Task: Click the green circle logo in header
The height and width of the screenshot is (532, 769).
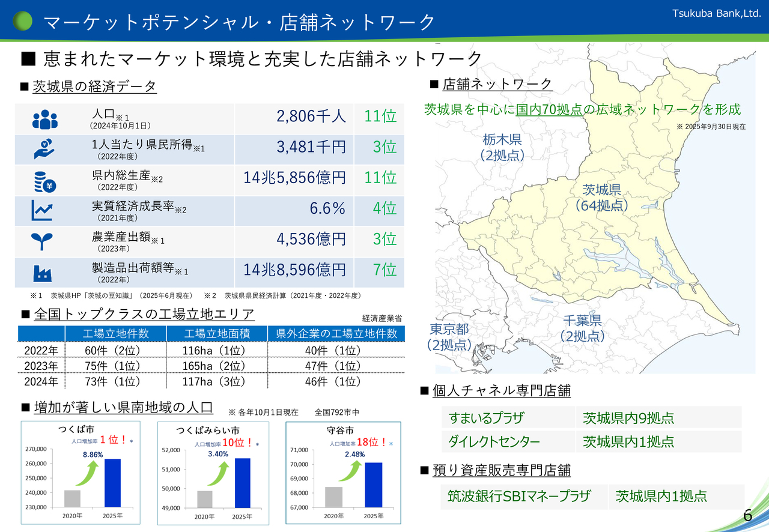Action: (23, 21)
